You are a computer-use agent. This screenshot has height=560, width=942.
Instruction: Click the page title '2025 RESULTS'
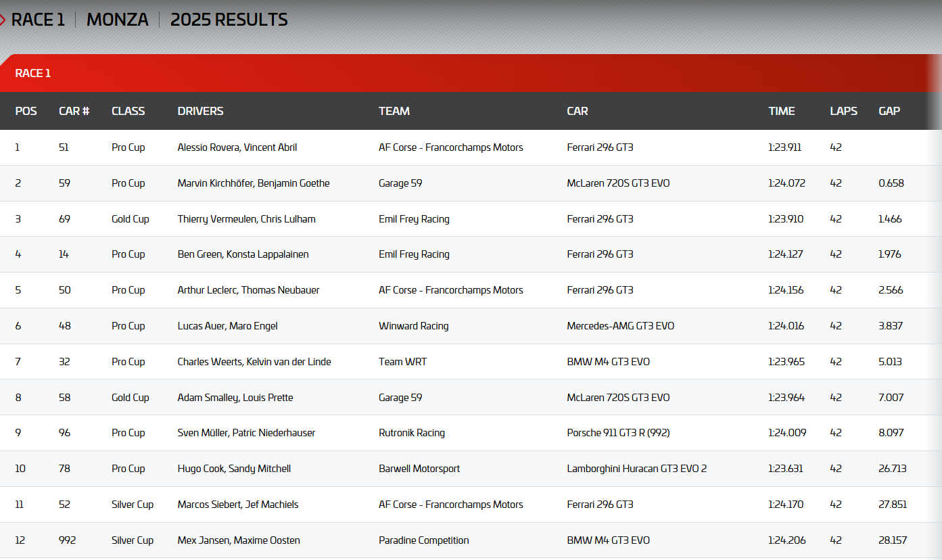point(229,20)
